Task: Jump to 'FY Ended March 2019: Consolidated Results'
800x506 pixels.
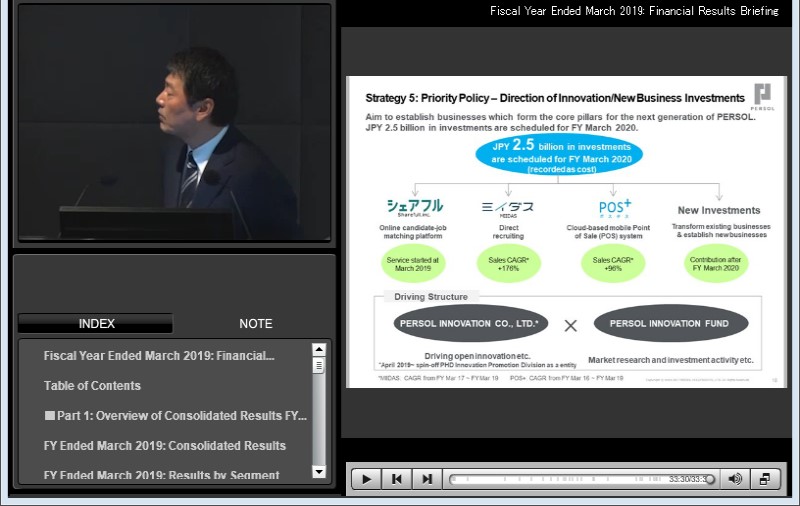Action: pos(165,445)
